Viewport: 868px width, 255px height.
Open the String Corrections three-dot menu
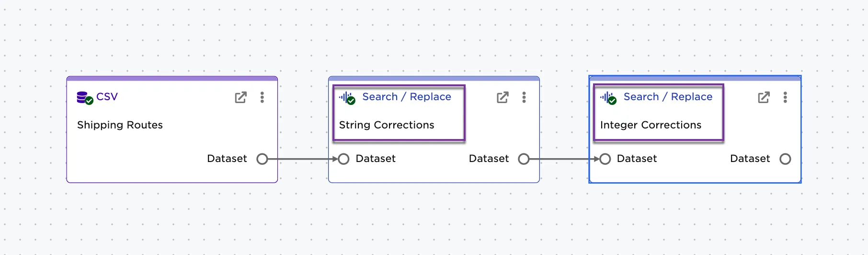(x=524, y=97)
